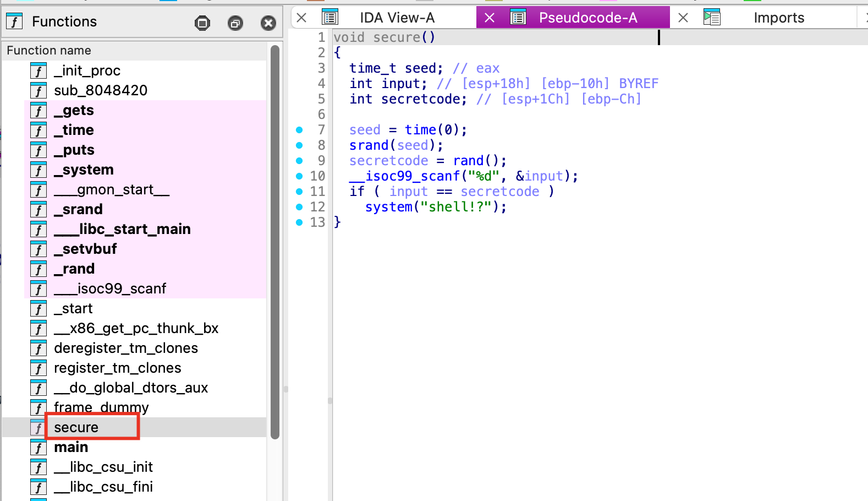This screenshot has height=501, width=868.
Task: Open the _time function entry
Action: point(74,130)
